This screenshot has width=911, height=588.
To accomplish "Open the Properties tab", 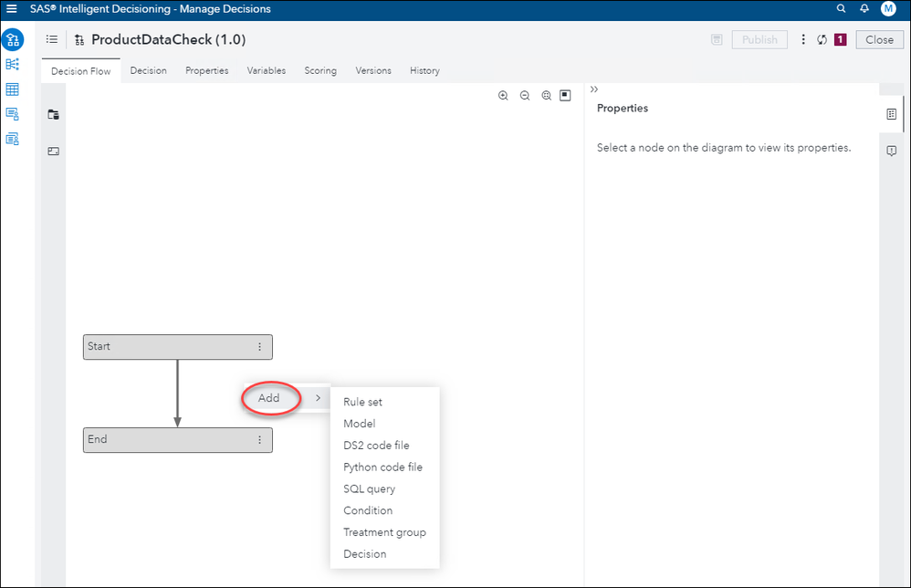I will 207,70.
